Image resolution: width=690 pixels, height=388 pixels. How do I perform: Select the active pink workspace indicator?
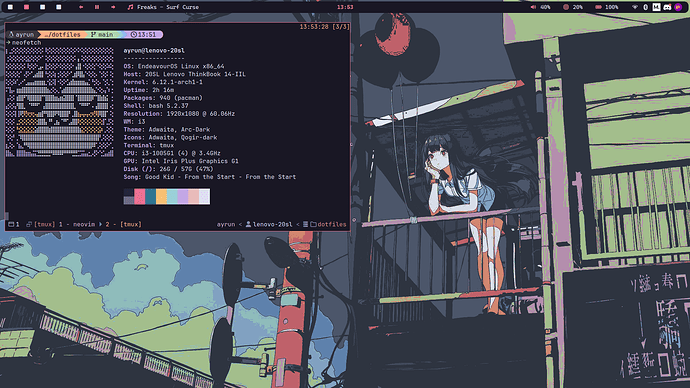pyautogui.click(x=26, y=7)
